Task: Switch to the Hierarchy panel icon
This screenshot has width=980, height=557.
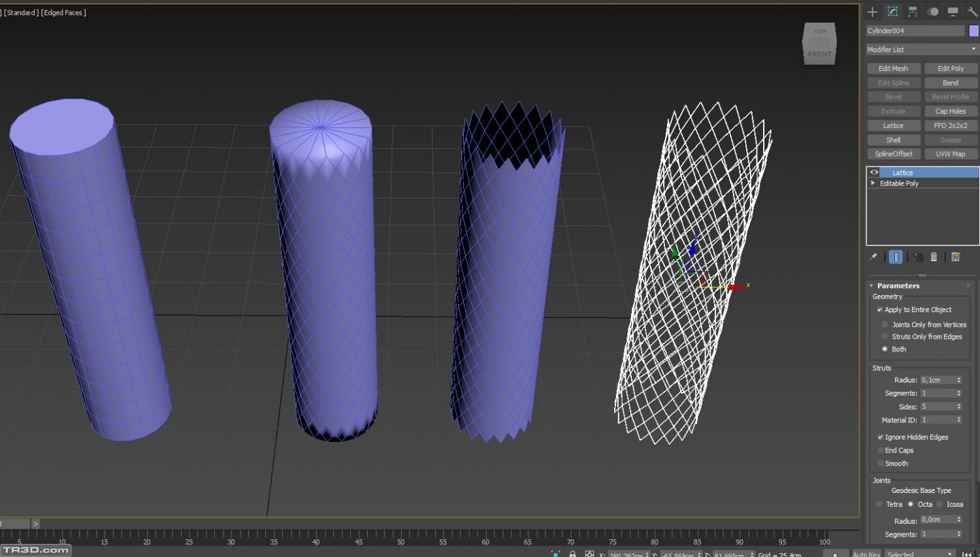Action: (x=913, y=12)
